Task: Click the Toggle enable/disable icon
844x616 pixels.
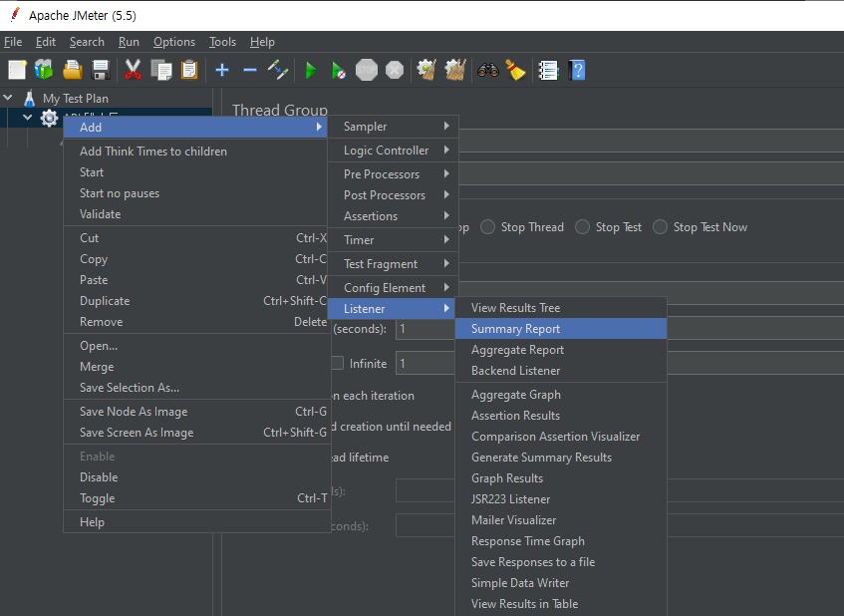Action: 278,70
